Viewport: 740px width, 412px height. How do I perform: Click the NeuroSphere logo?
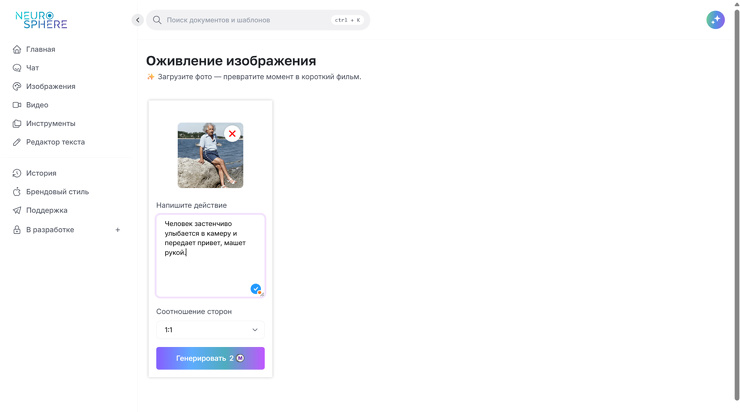click(42, 20)
